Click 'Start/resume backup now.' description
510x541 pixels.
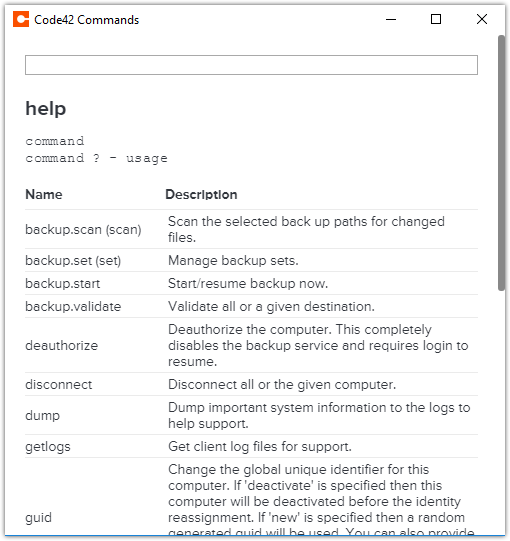[248, 284]
